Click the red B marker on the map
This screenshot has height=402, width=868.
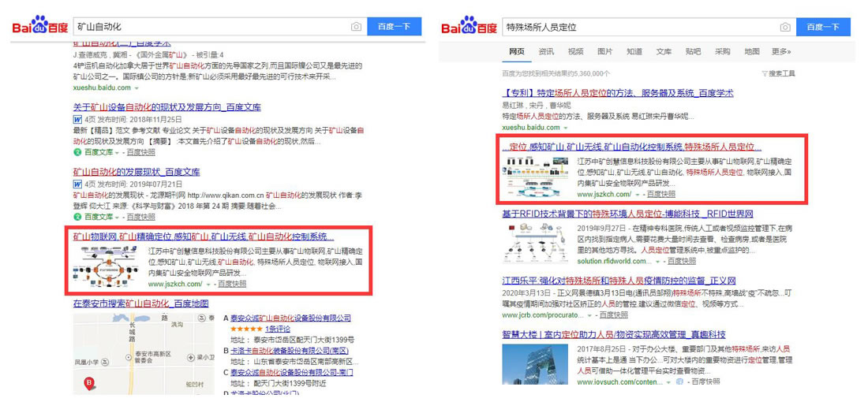pos(89,383)
